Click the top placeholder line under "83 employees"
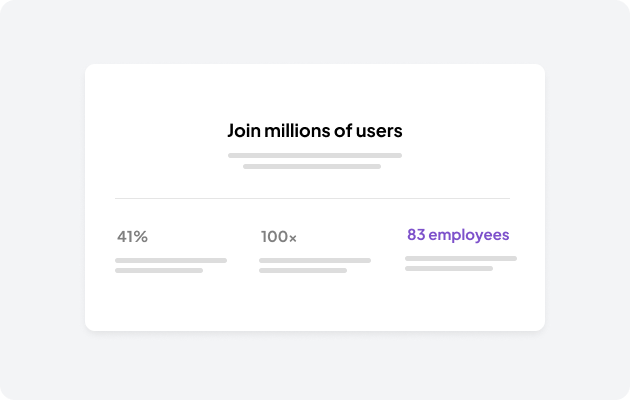 coord(461,258)
